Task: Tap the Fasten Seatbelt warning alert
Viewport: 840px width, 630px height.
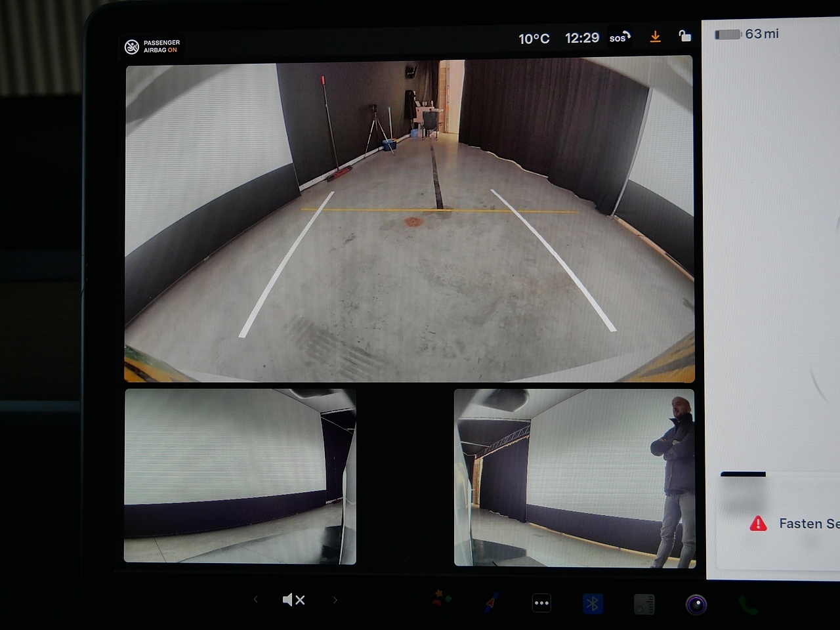Action: (x=794, y=523)
